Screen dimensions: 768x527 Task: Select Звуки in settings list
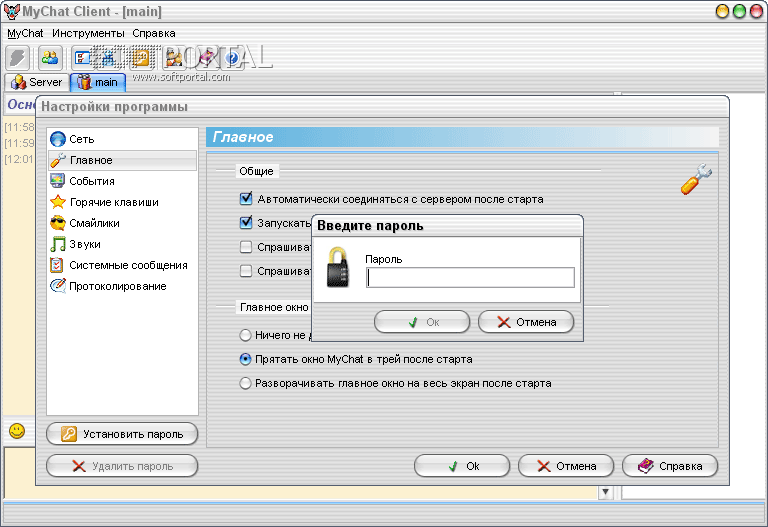click(122, 244)
